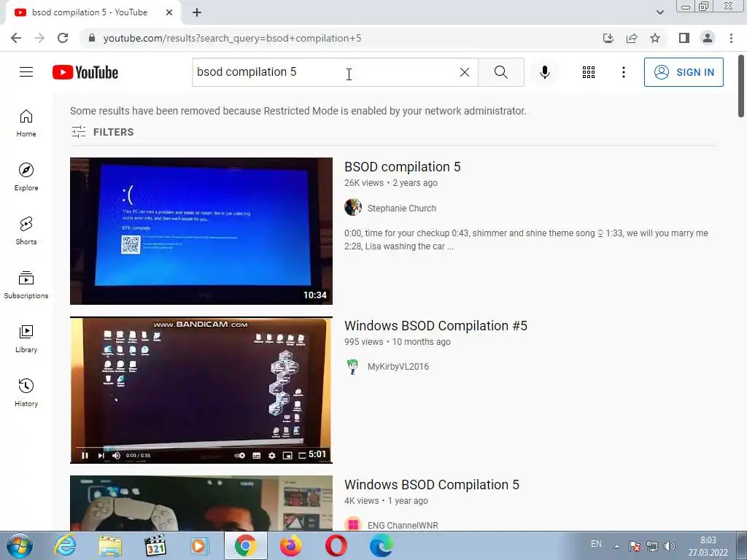Share this page via the share icon
This screenshot has height=560, width=747.
[x=632, y=38]
